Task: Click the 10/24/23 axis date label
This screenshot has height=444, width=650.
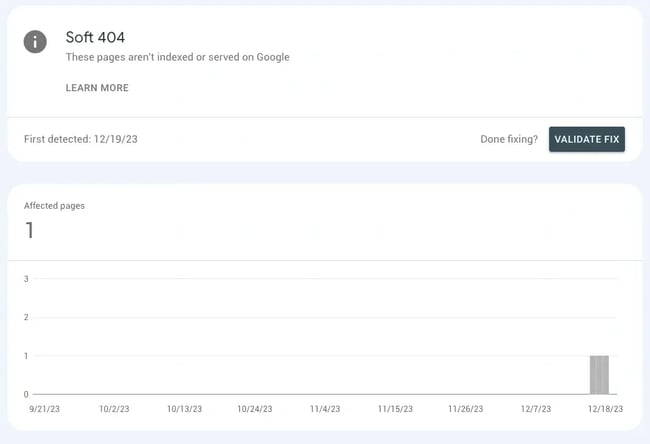Action: (x=255, y=408)
